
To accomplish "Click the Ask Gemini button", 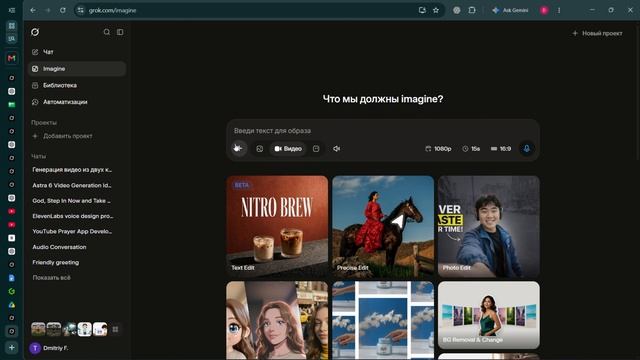I will [x=510, y=10].
